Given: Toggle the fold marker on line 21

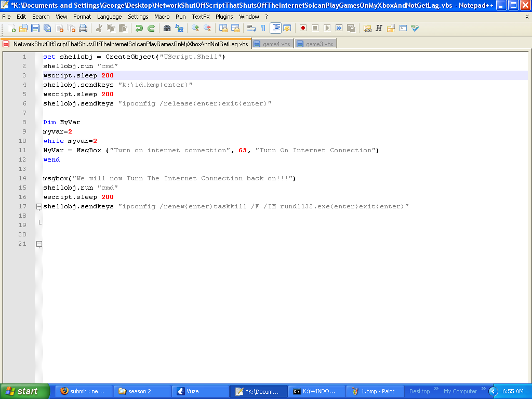Looking at the screenshot, I should 39,244.
